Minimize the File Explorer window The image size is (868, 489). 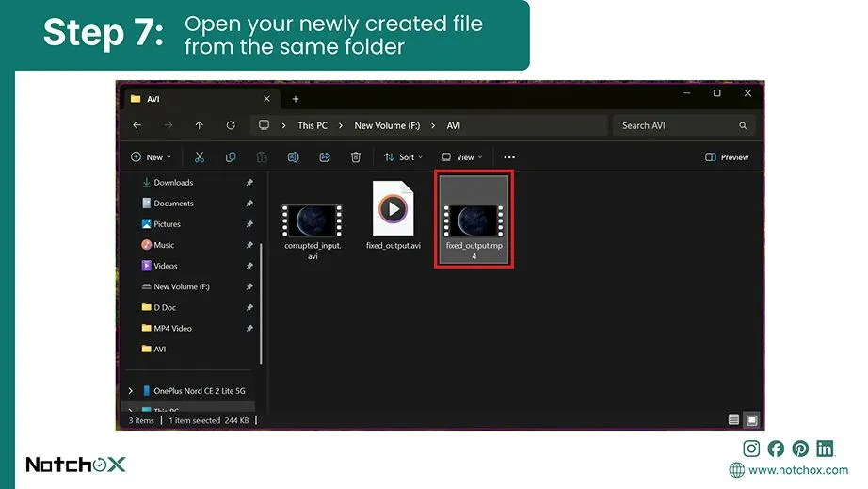tap(687, 93)
